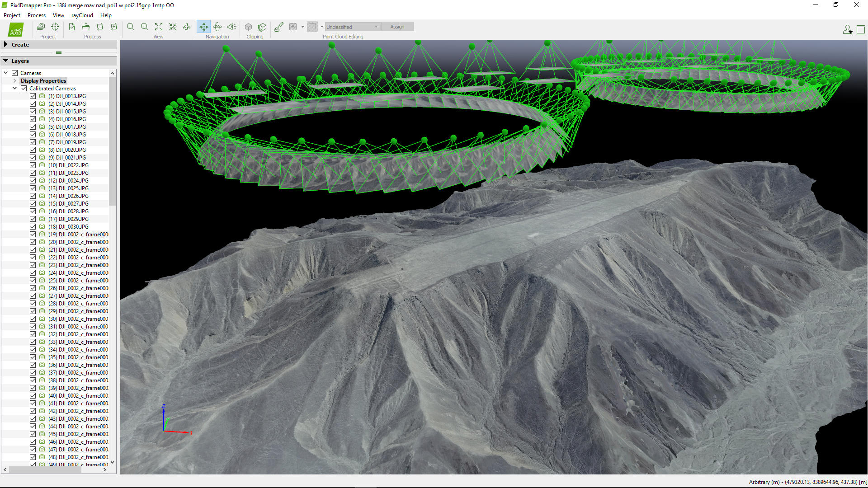Click the layers panel horizontal scrollbar
868x488 pixels.
(x=45, y=469)
